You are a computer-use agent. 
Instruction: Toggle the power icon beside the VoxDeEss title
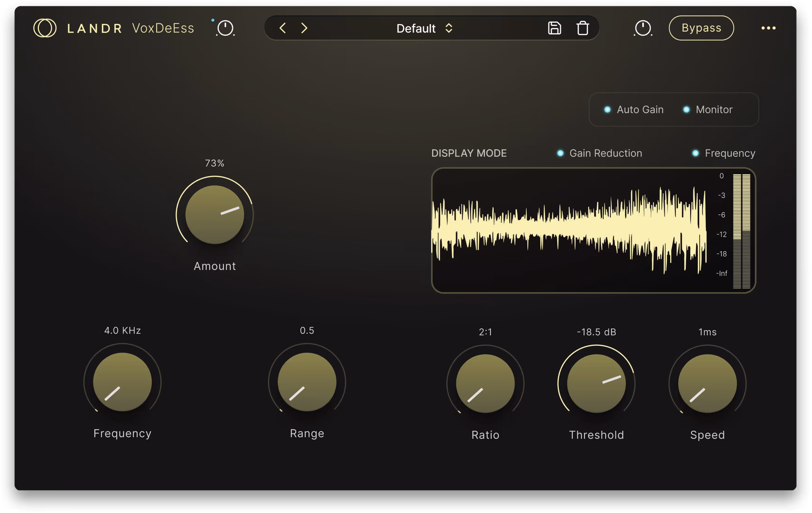225,28
